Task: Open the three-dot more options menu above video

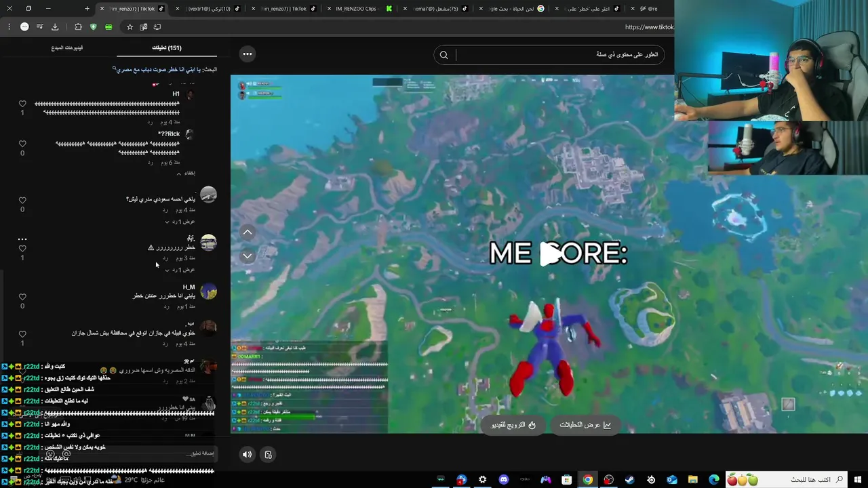Action: [248, 54]
